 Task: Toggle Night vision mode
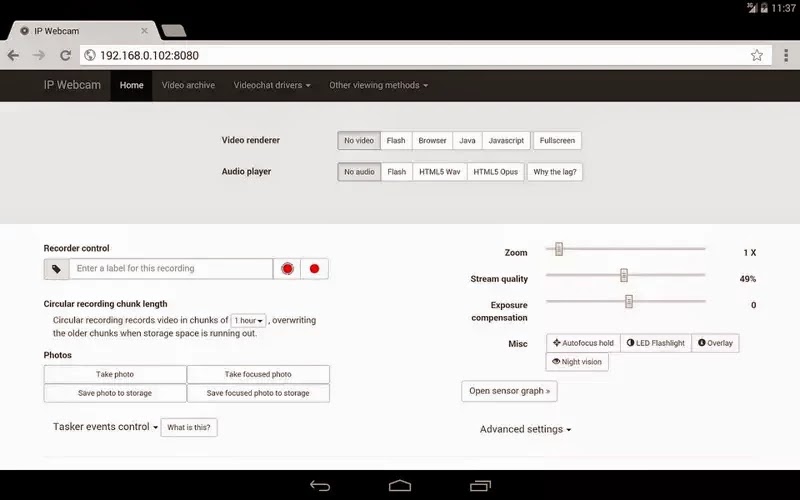point(577,362)
